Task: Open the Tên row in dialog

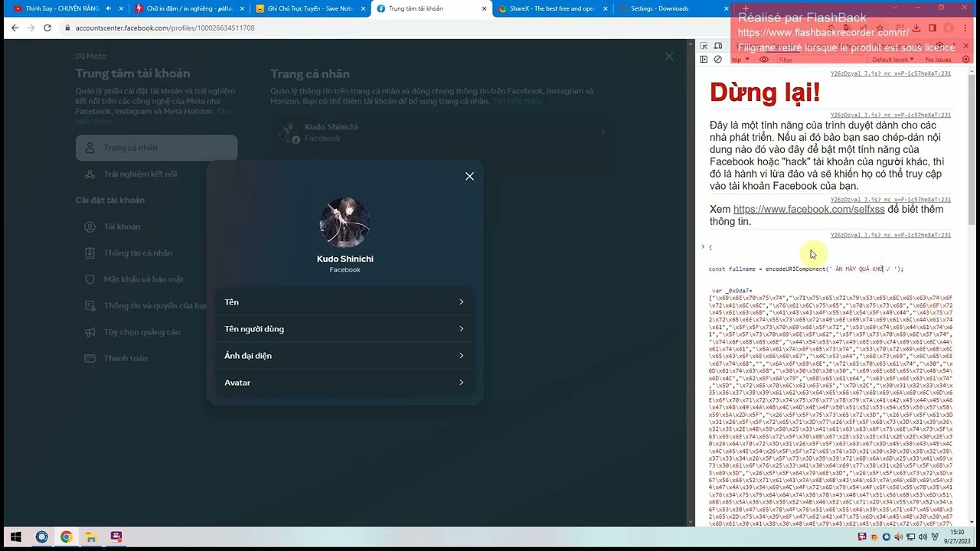Action: tap(345, 302)
